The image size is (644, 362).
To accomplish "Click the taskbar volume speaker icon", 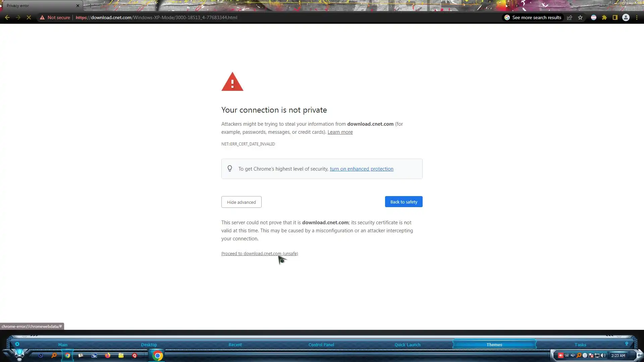I will click(x=603, y=356).
